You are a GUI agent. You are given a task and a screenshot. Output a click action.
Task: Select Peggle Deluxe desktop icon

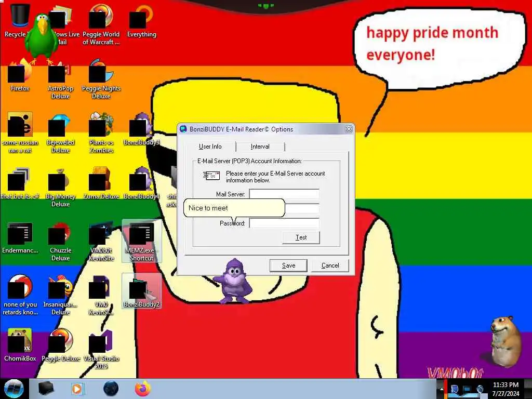point(60,345)
